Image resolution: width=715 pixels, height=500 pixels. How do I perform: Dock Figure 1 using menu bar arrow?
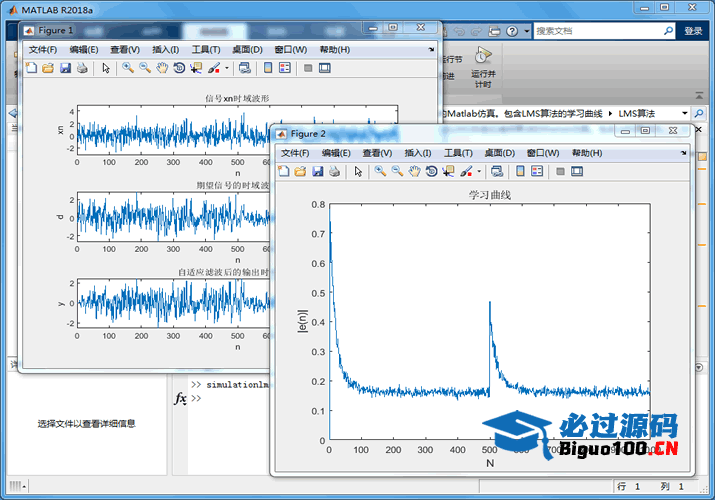431,50
